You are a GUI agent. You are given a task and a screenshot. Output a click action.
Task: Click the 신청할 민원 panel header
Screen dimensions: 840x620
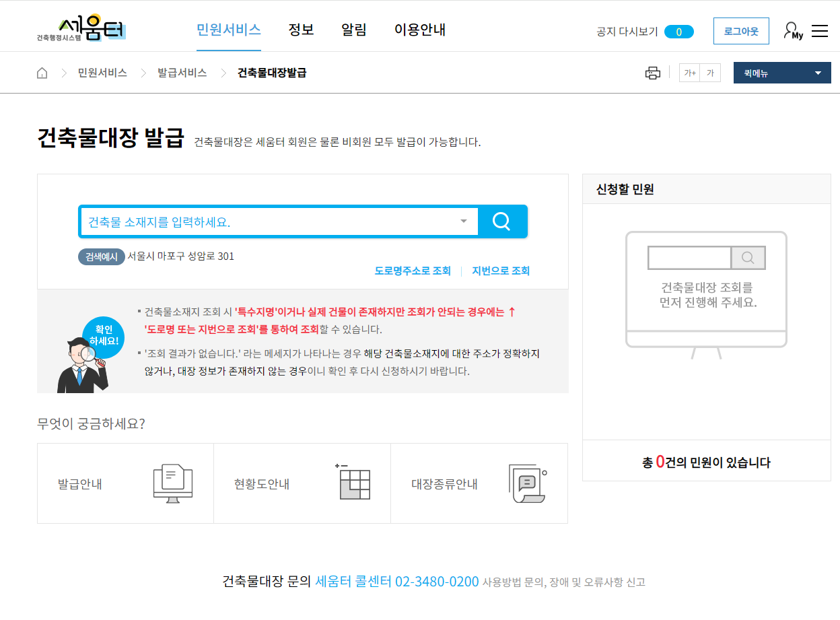click(707, 189)
